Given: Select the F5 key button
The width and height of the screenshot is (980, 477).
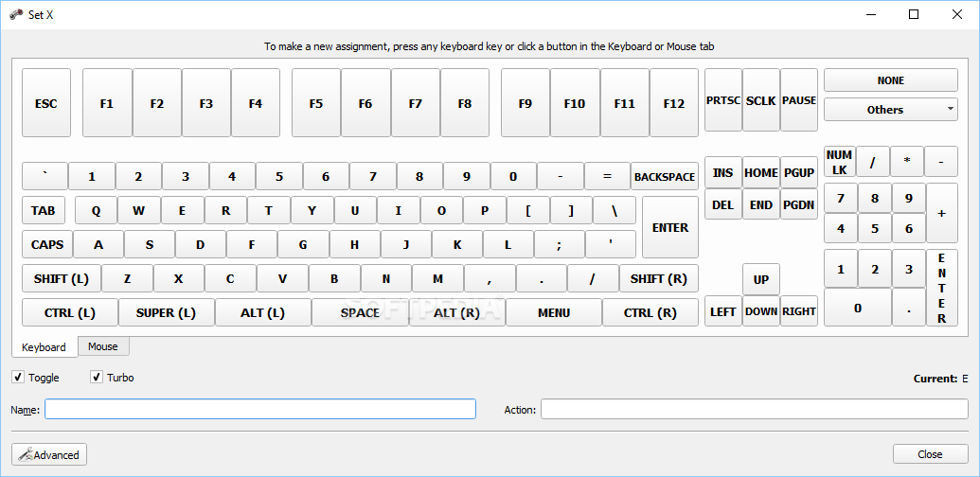Looking at the screenshot, I should (316, 103).
